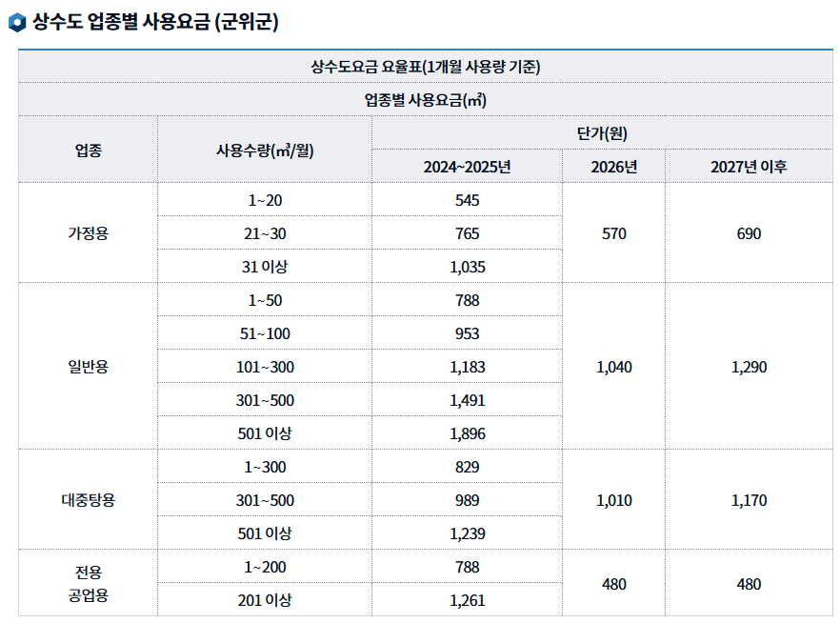The image size is (840, 623).
Task: Select the '51~100' usage range cell
Action: pos(265,333)
